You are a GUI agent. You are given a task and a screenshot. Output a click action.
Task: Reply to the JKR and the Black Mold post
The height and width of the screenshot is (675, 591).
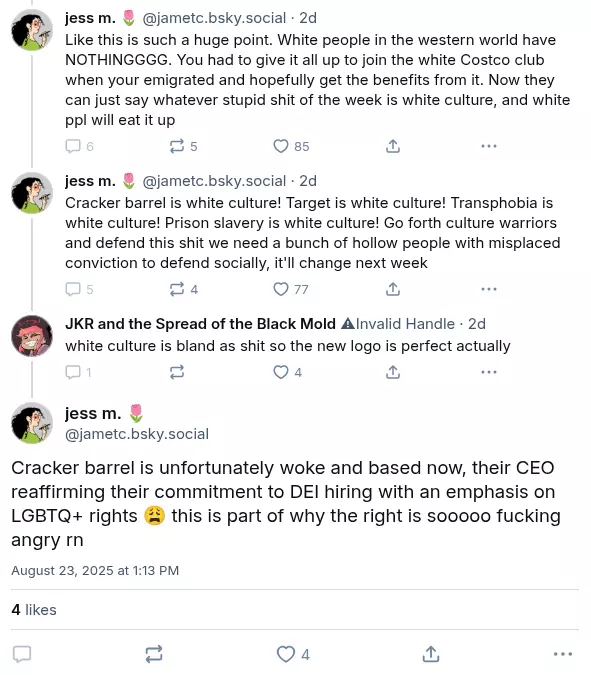tap(78, 372)
